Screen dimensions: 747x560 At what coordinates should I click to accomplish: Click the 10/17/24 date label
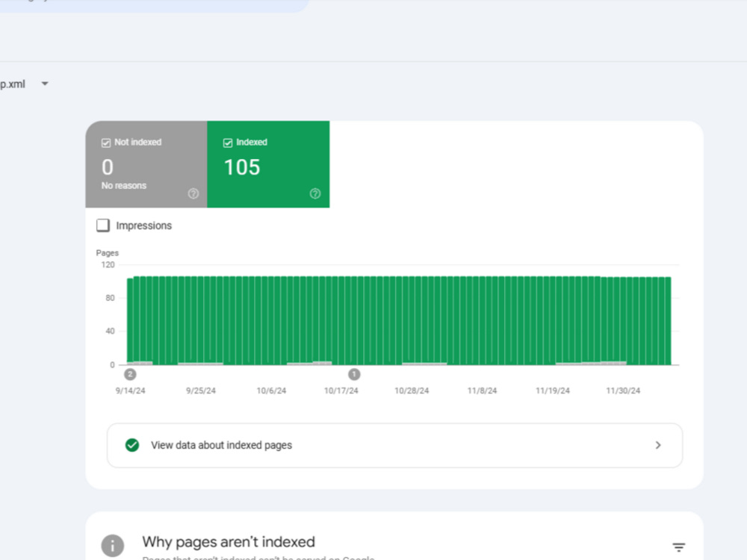coord(341,391)
